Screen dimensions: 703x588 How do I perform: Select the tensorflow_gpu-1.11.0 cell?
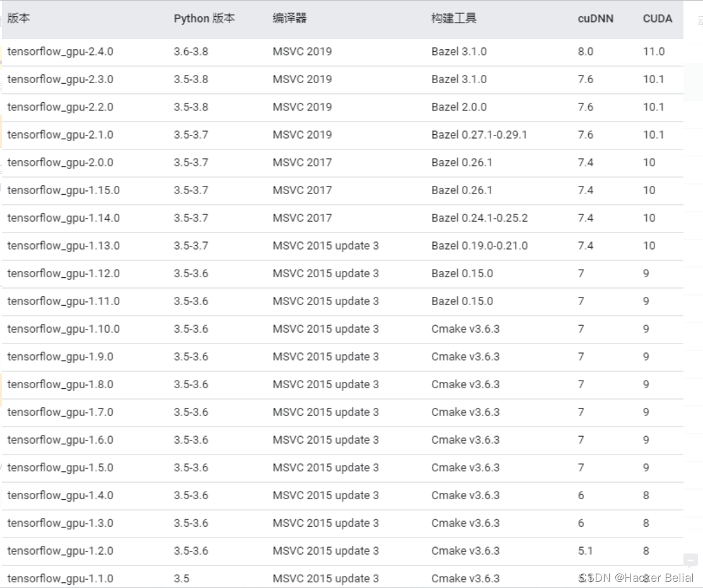click(63, 302)
